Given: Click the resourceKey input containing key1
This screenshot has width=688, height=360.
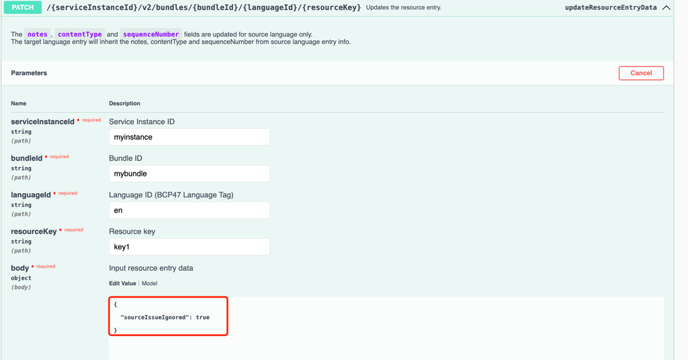Looking at the screenshot, I should pyautogui.click(x=189, y=247).
